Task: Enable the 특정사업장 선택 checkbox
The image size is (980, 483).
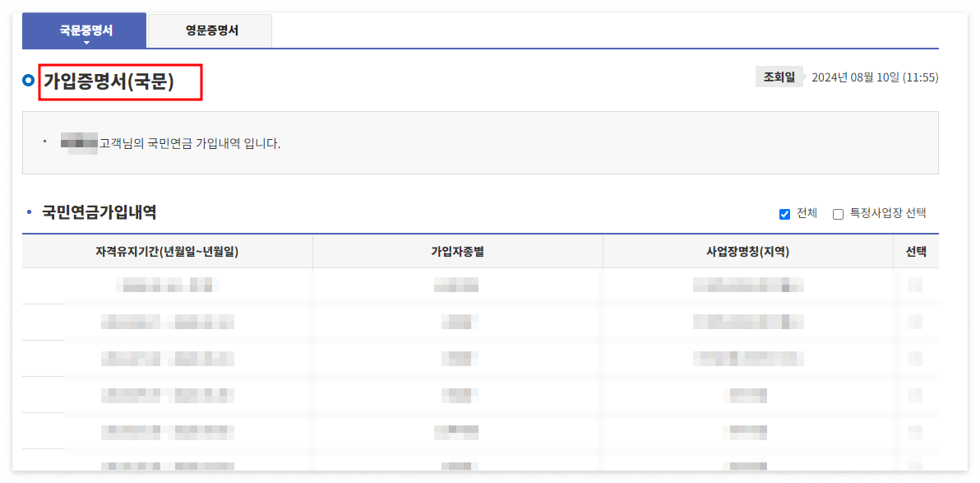Action: pos(837,214)
